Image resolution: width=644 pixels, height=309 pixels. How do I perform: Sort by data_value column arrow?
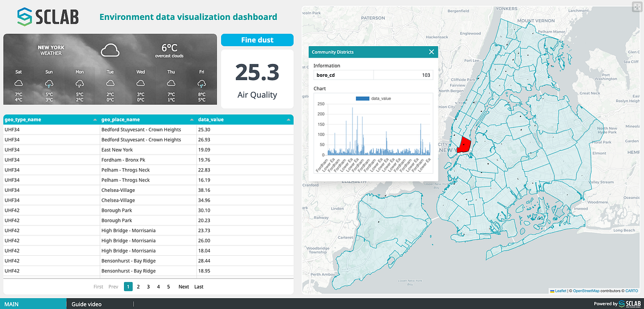pos(289,119)
